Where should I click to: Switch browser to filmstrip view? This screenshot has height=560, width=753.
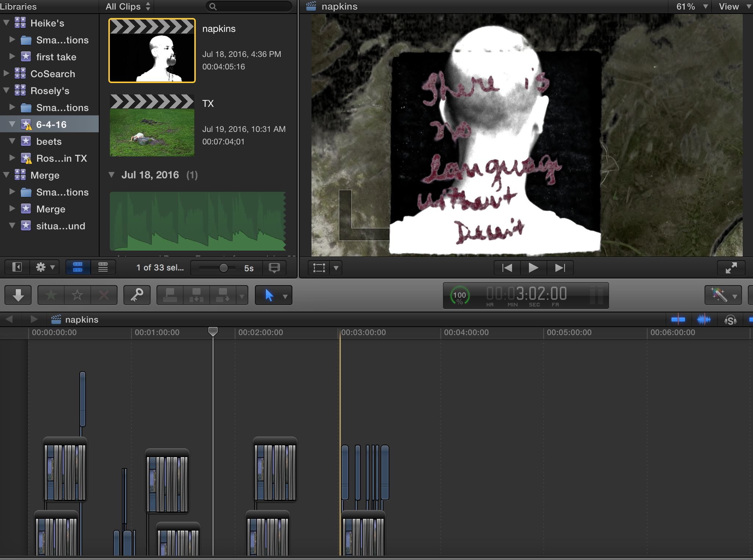(x=78, y=268)
